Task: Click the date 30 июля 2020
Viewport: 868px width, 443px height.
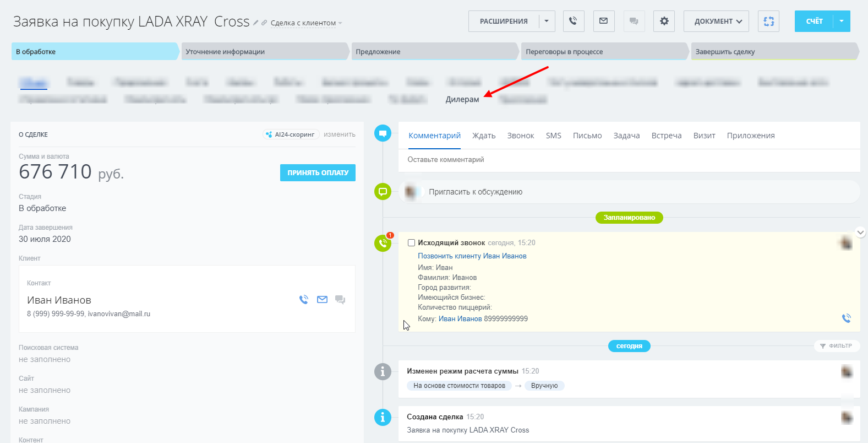Action: click(45, 239)
